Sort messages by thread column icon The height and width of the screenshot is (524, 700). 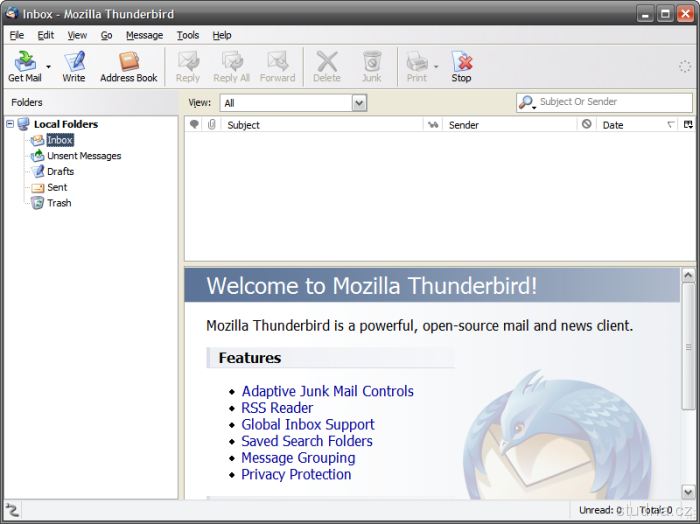pyautogui.click(x=194, y=125)
